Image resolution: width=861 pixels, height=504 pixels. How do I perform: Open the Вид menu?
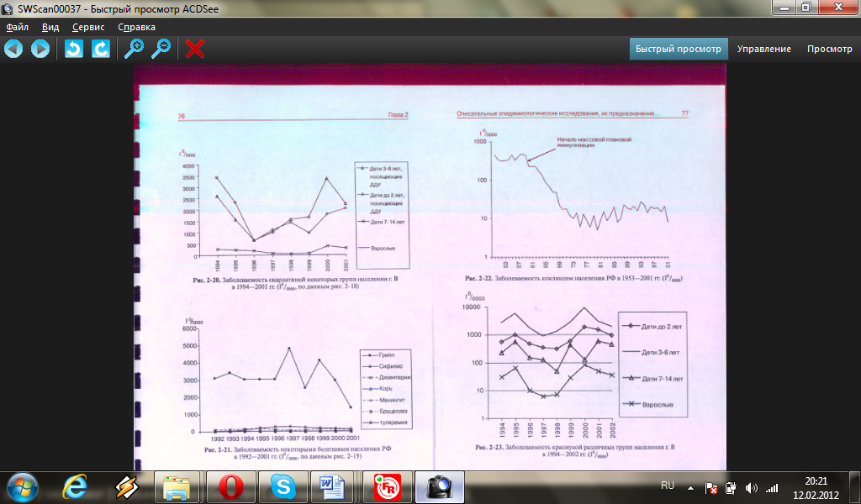tap(50, 27)
